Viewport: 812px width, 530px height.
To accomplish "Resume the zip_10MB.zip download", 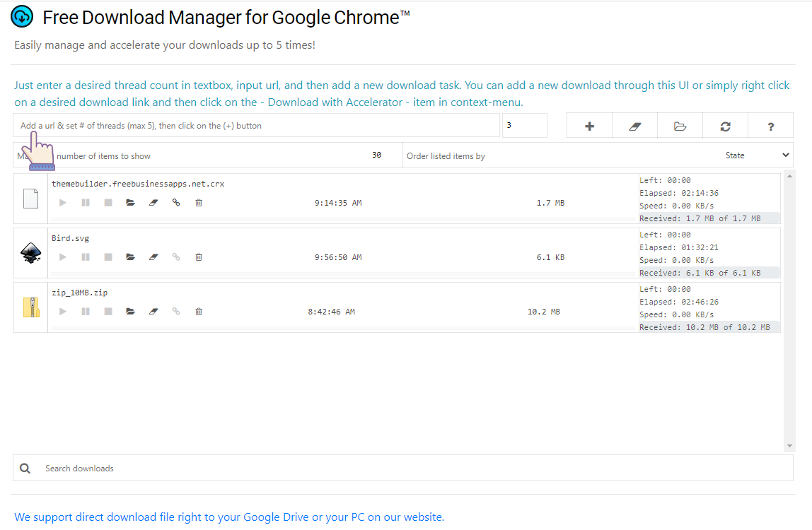I will tap(63, 312).
